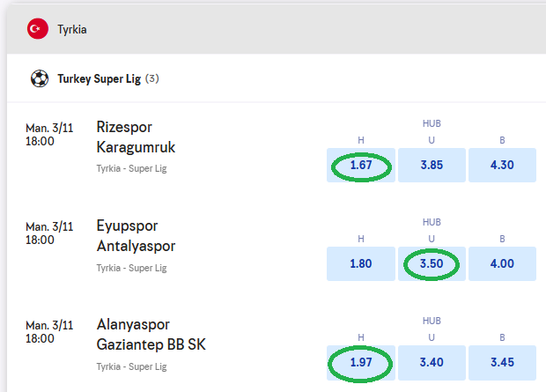Screen dimensions: 546x392
Task: Choose away odds 3.45 for Gaziantep BB SK
Action: coord(502,362)
